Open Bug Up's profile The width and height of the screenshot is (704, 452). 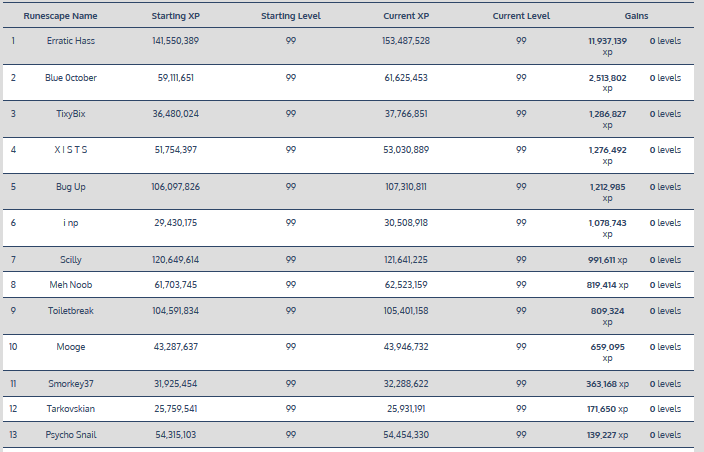point(71,187)
